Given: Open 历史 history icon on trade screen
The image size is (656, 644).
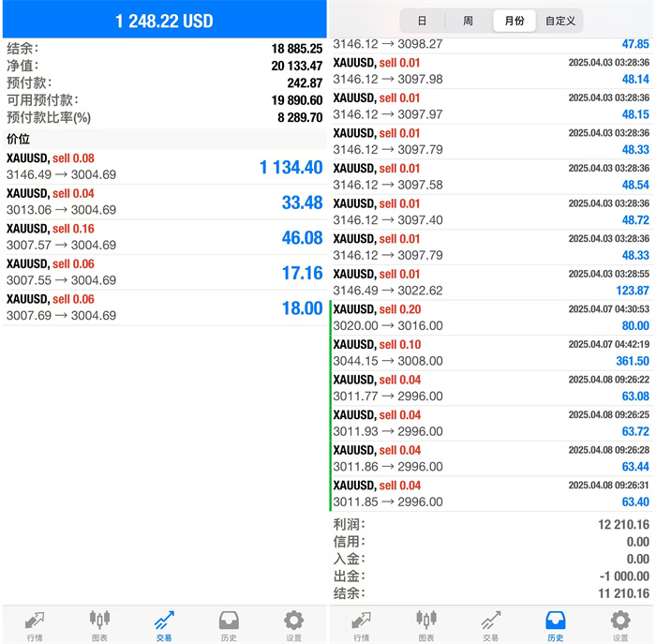Looking at the screenshot, I should (229, 625).
